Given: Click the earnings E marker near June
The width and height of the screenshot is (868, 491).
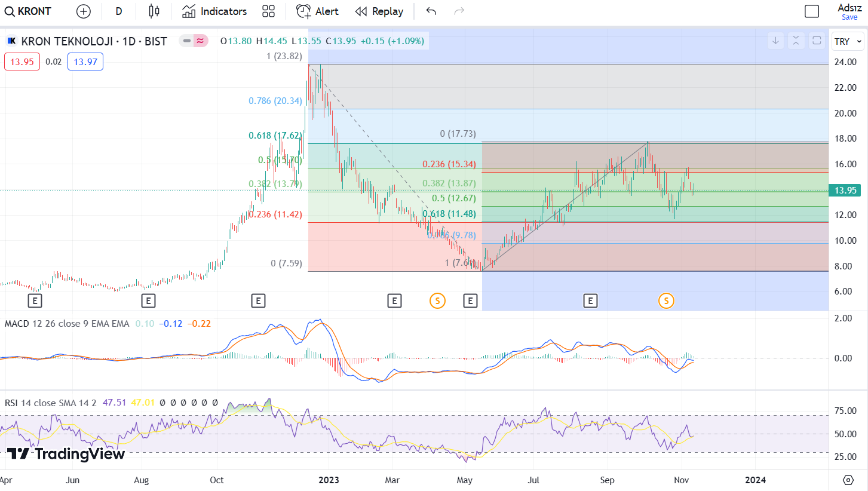Looking at the screenshot, I should pyautogui.click(x=35, y=300).
